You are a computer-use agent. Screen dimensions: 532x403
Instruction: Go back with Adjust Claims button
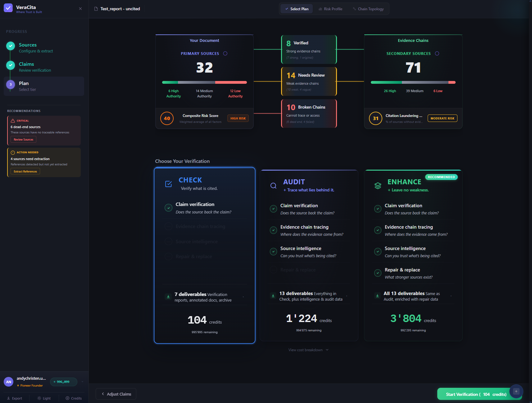(116, 394)
